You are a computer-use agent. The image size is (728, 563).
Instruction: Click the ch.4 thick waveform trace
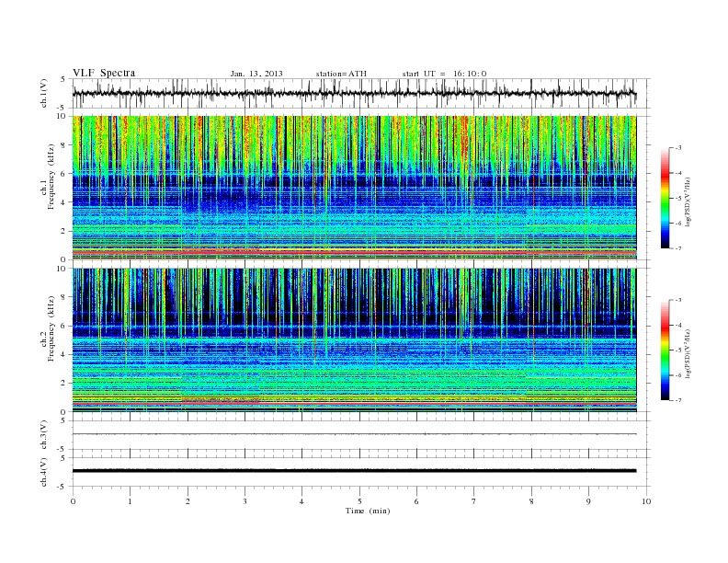point(355,471)
